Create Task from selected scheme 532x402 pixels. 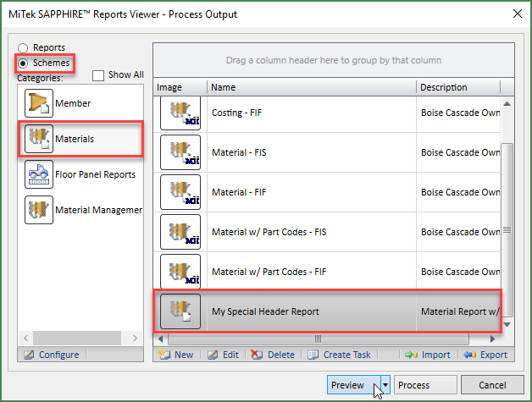tap(346, 355)
